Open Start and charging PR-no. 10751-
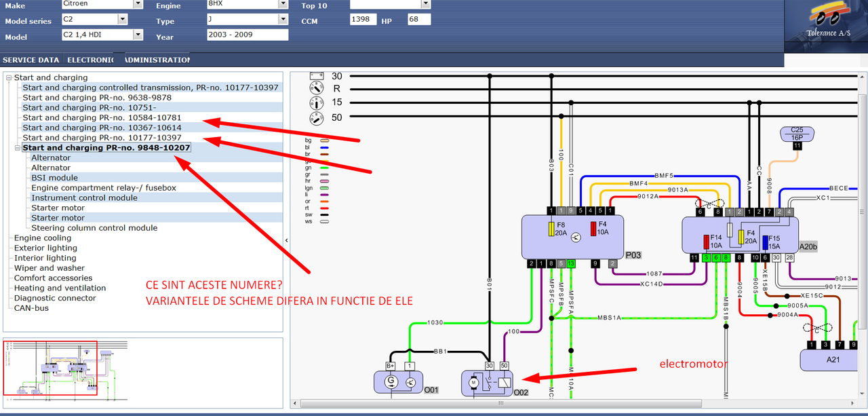Image resolution: width=868 pixels, height=416 pixels. coord(90,108)
